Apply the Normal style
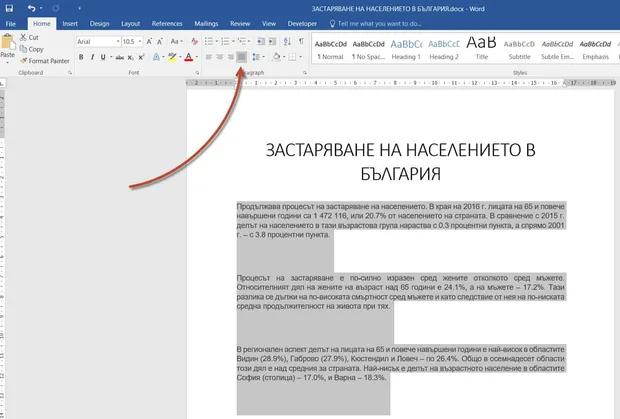The image size is (620, 419). click(x=331, y=49)
